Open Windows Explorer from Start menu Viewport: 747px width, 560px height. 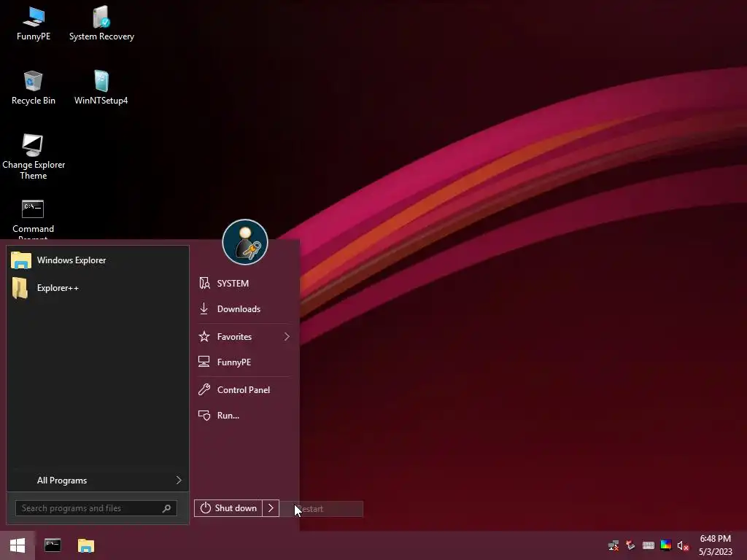click(98, 260)
